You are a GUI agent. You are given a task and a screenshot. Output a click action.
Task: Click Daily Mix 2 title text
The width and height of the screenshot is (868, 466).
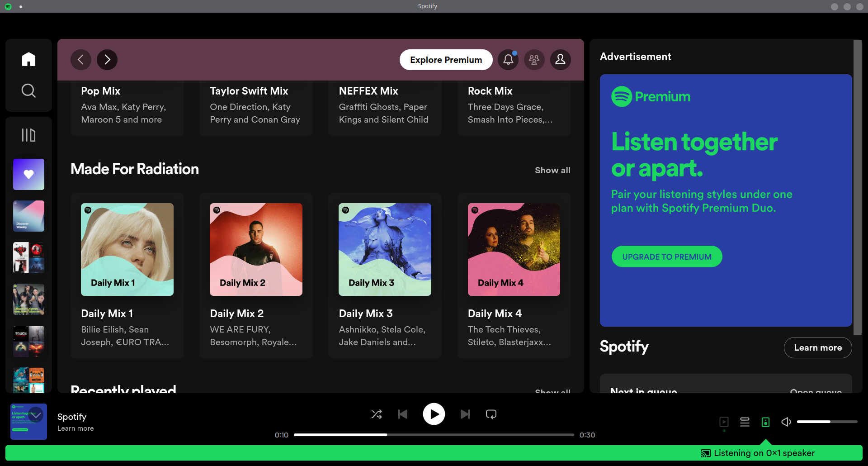coord(237,314)
